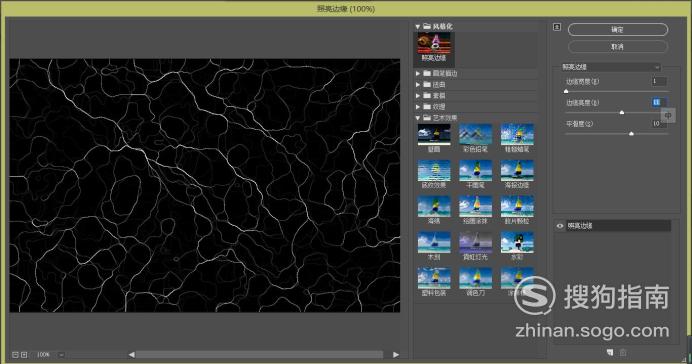Apply the 彩色铅笔 Colored Pencil filter thumbnail
Screen dimensions: 692x364
475,135
